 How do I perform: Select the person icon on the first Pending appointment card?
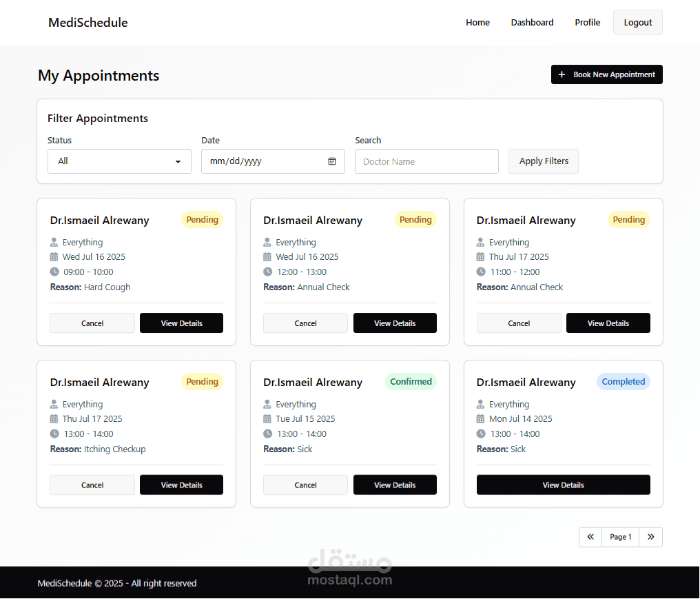click(53, 242)
